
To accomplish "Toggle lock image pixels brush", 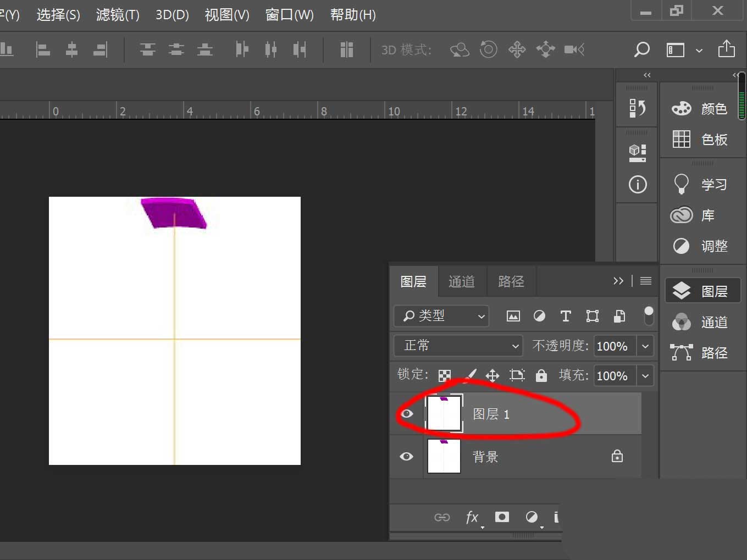I will [x=471, y=375].
